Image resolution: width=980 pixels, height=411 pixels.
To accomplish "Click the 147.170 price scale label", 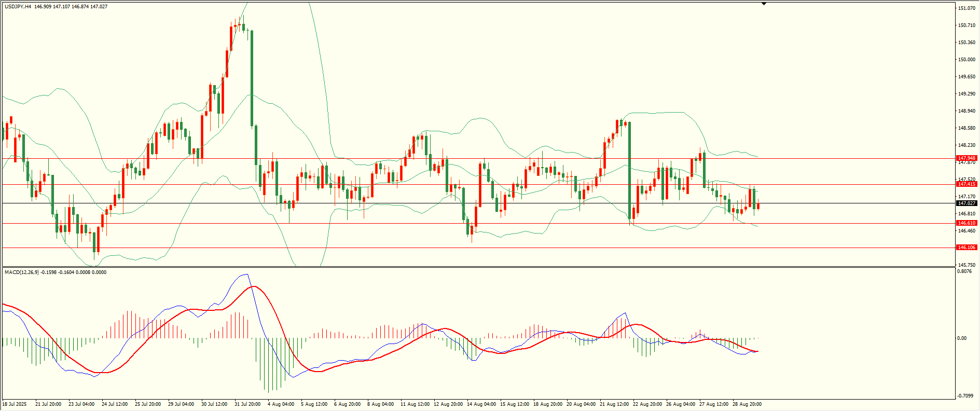I will pyautogui.click(x=967, y=197).
